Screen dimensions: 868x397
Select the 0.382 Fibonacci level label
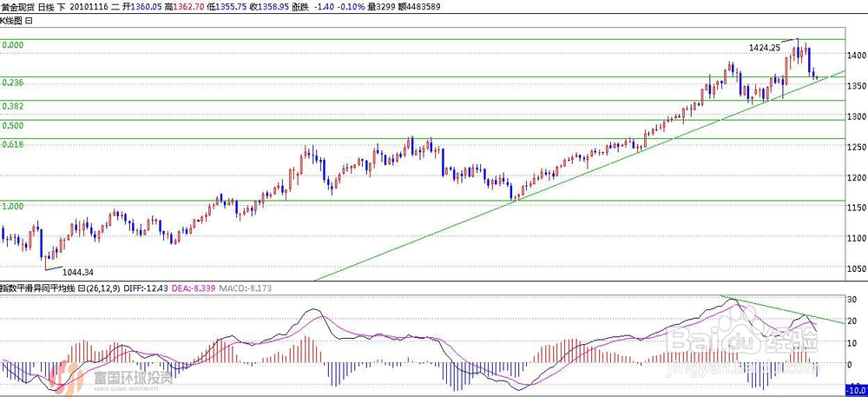coord(12,106)
